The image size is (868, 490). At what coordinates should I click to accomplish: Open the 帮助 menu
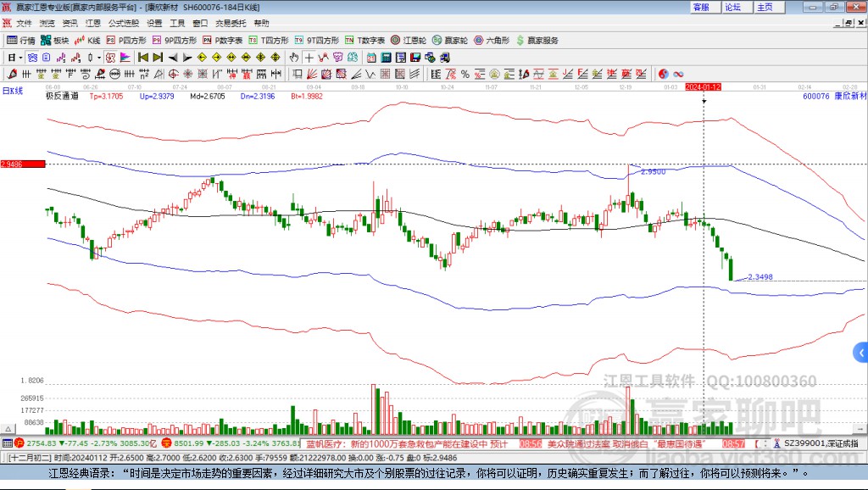261,23
